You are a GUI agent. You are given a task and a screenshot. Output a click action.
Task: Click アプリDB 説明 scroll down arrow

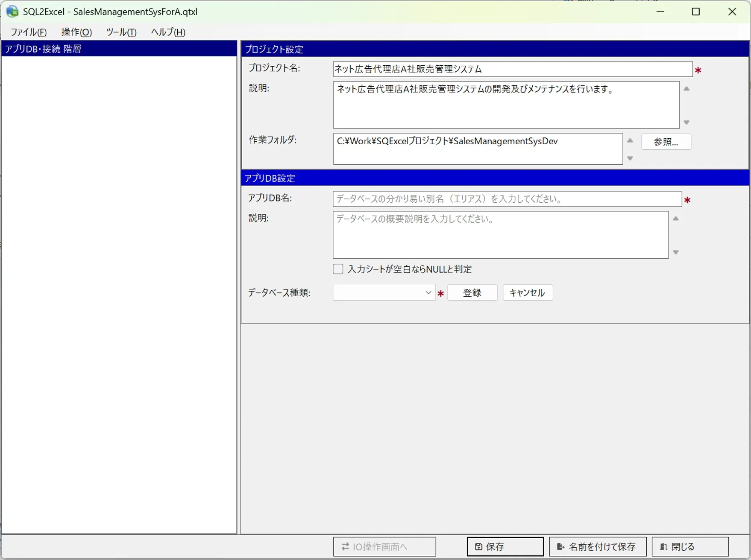tap(676, 252)
